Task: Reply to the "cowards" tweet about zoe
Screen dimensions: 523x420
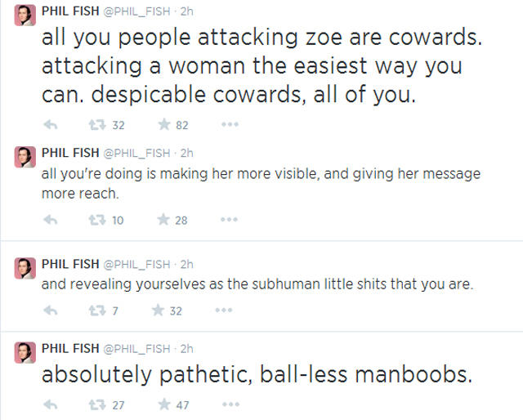Action: (x=51, y=125)
